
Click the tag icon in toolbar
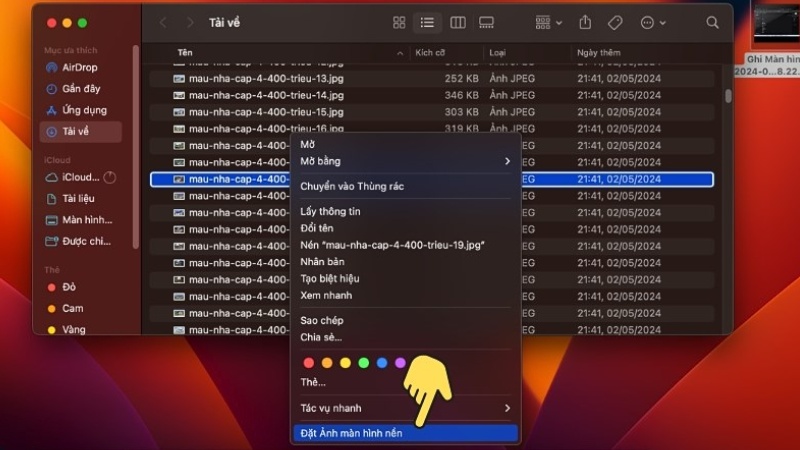(x=615, y=22)
